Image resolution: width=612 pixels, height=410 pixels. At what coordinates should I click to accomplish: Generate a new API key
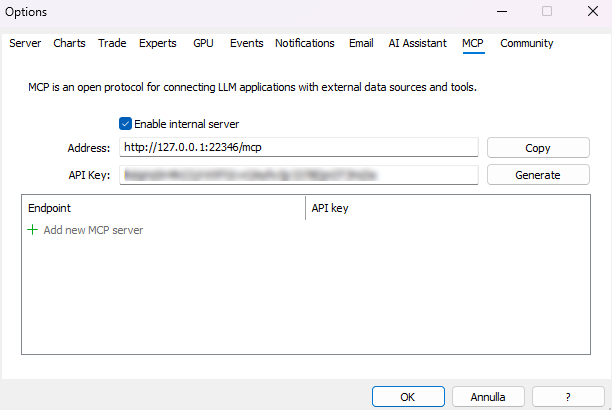click(x=538, y=175)
